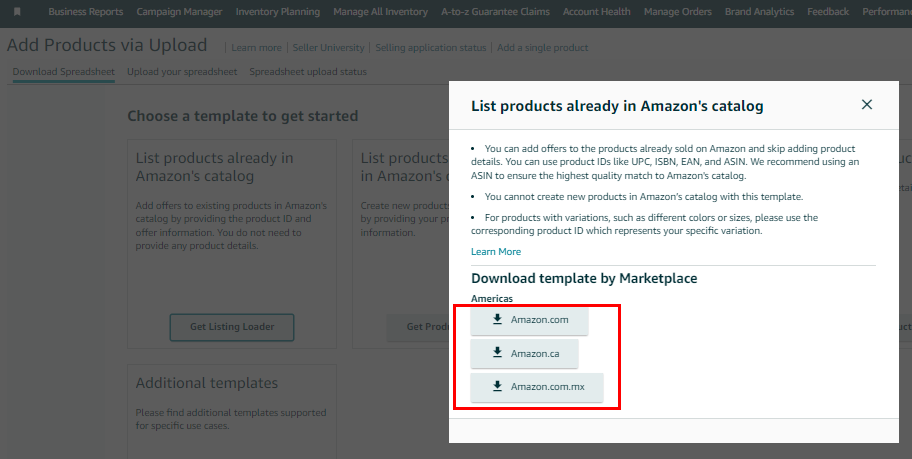Open Feedback in the top menu
The height and width of the screenshot is (459, 912).
point(828,12)
